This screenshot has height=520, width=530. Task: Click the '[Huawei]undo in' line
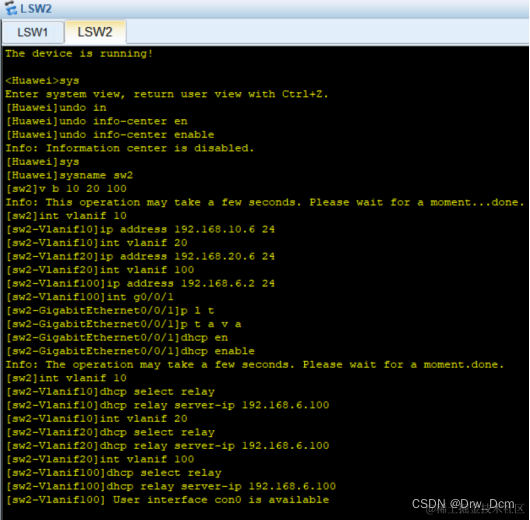56,108
